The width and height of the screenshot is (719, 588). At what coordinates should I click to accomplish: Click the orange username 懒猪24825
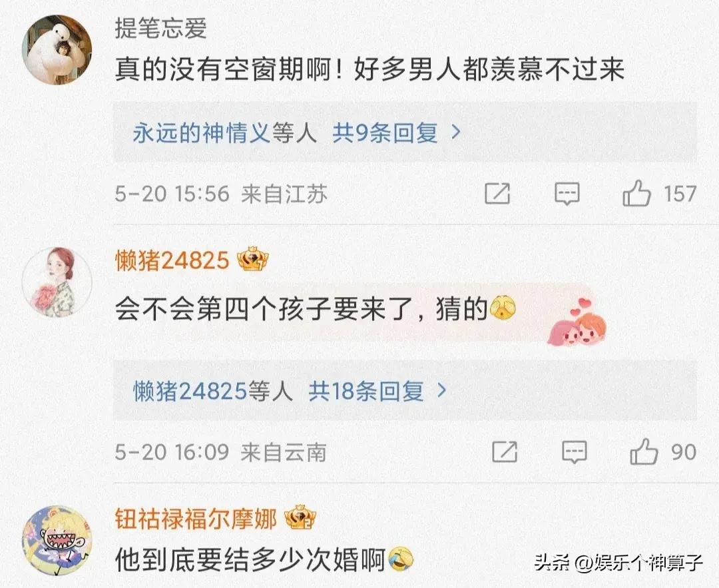click(172, 260)
